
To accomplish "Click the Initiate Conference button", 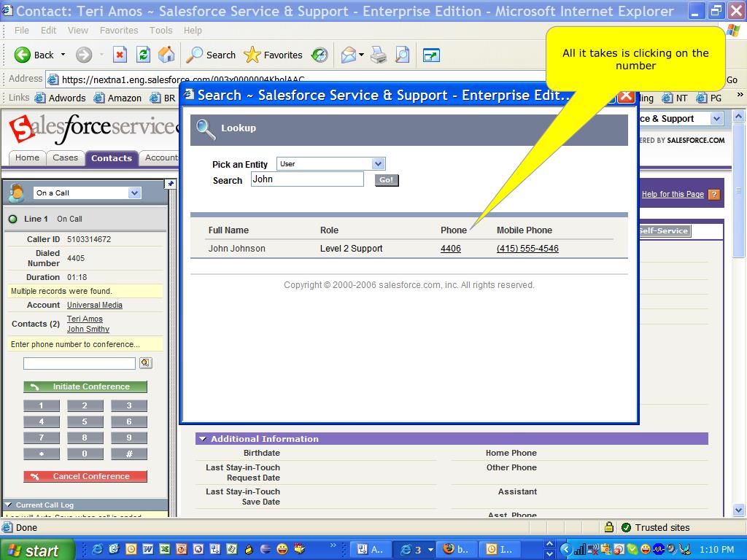I will coord(85,386).
